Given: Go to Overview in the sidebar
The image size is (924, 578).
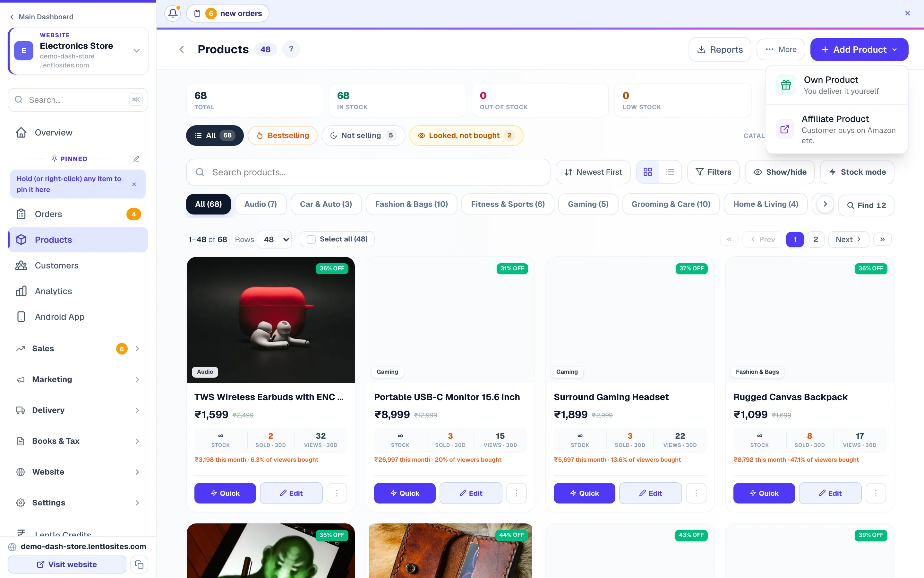Looking at the screenshot, I should click(x=78, y=132).
